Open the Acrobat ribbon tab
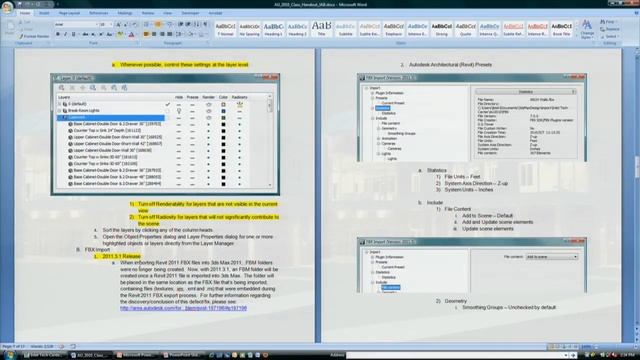This screenshot has height=360, width=640. point(215,13)
